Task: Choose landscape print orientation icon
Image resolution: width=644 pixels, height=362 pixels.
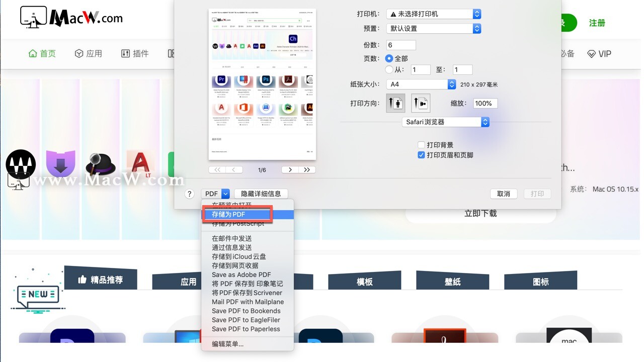Action: pos(421,103)
